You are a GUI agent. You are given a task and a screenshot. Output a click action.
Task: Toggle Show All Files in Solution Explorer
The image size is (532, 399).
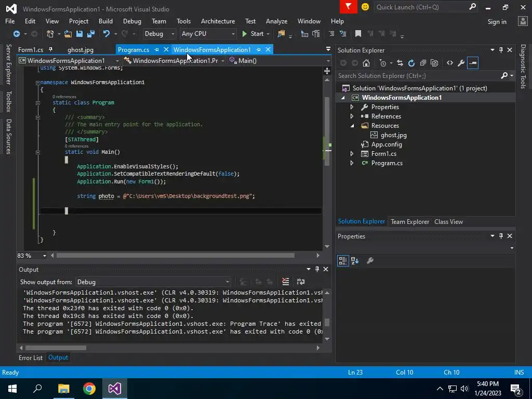[434, 63]
